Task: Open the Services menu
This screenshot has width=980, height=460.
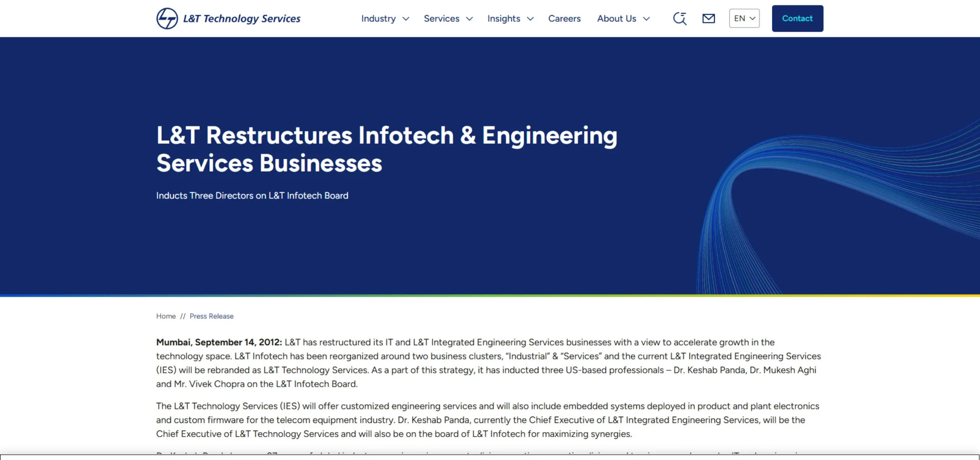Action: click(x=441, y=18)
